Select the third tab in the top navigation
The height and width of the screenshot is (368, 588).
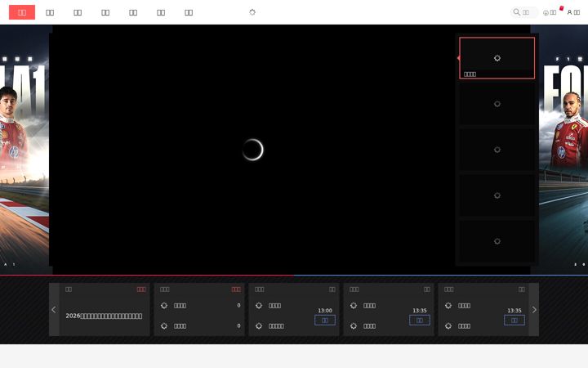pyautogui.click(x=78, y=12)
